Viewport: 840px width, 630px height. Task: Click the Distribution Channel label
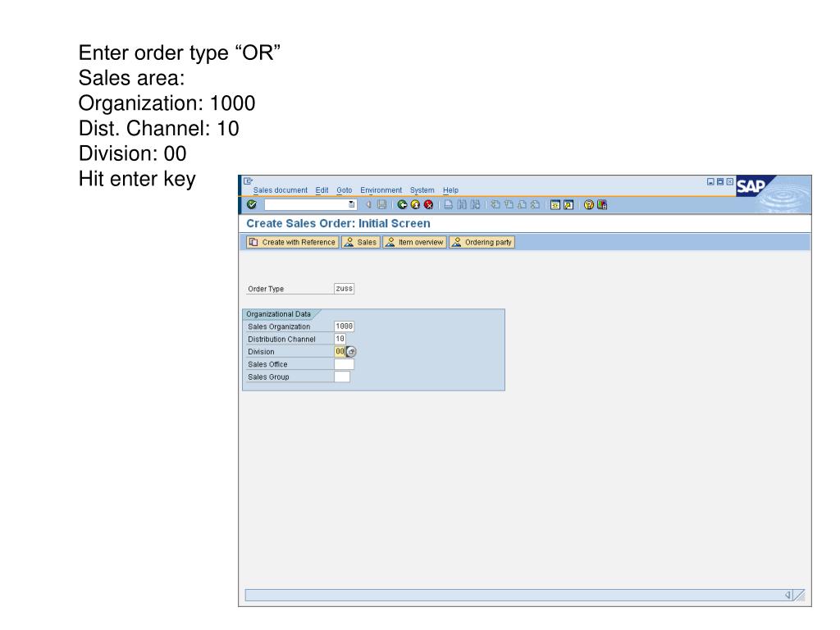pos(281,339)
